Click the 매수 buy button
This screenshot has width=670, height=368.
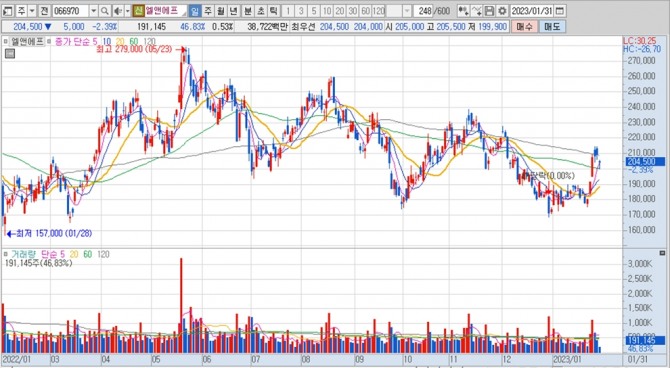tap(524, 26)
